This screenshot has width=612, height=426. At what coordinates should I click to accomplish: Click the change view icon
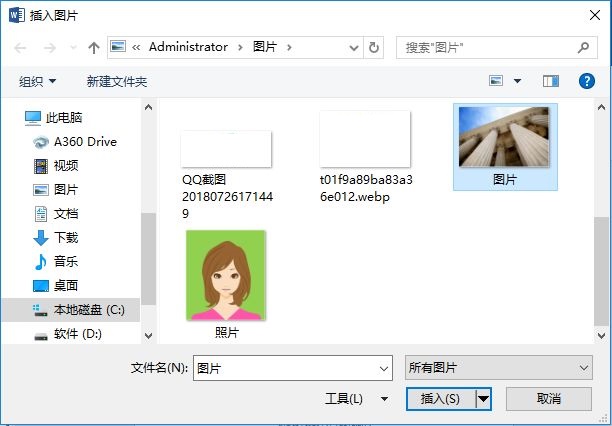(497, 80)
